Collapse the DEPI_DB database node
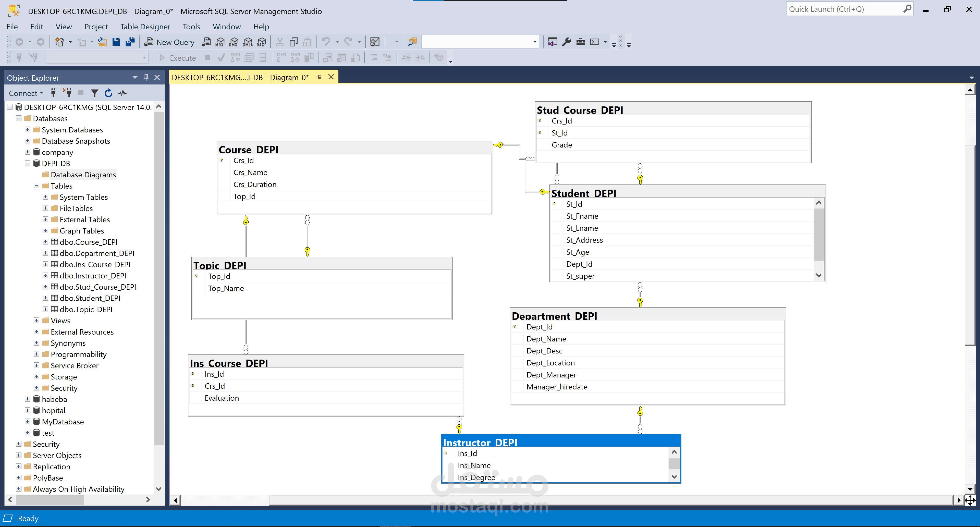Screen dimensions: 980x527 [x=27, y=163]
